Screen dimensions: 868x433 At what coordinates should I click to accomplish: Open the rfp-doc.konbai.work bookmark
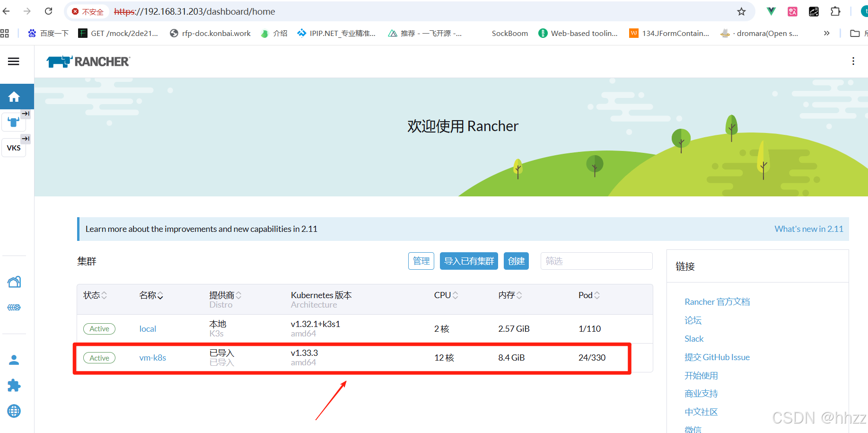point(210,33)
